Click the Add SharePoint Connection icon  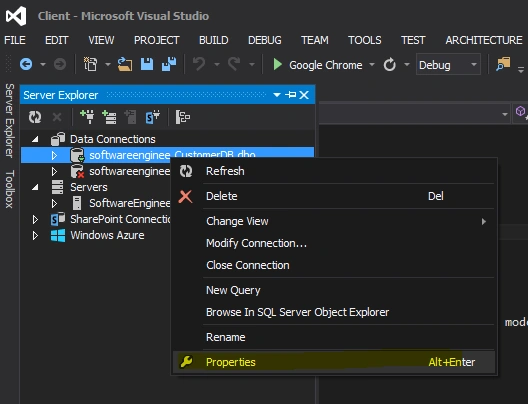point(153,117)
